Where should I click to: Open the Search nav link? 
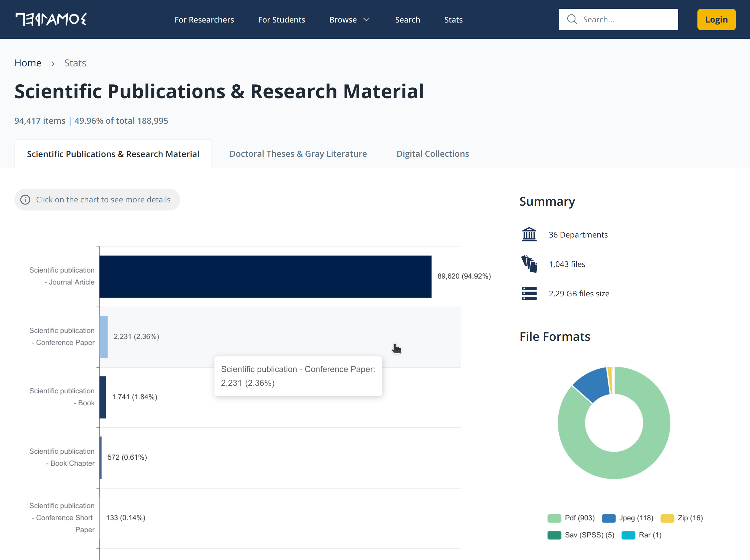[408, 20]
